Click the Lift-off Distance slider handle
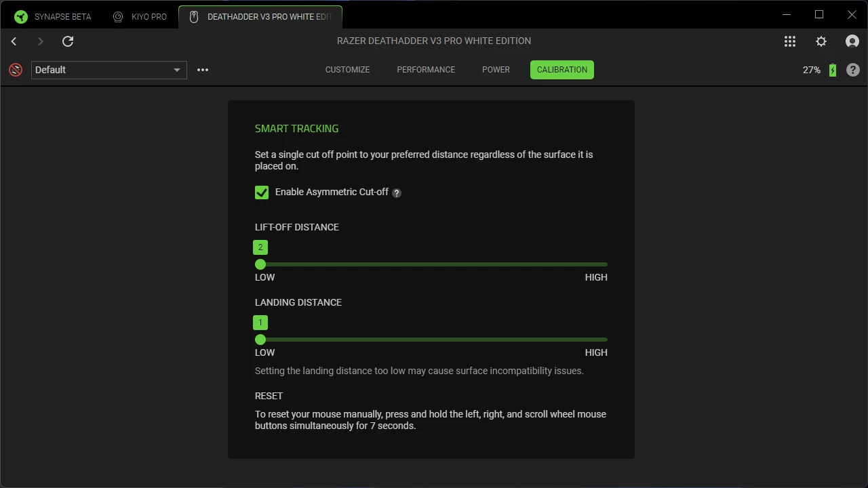Image resolution: width=868 pixels, height=488 pixels. 260,264
